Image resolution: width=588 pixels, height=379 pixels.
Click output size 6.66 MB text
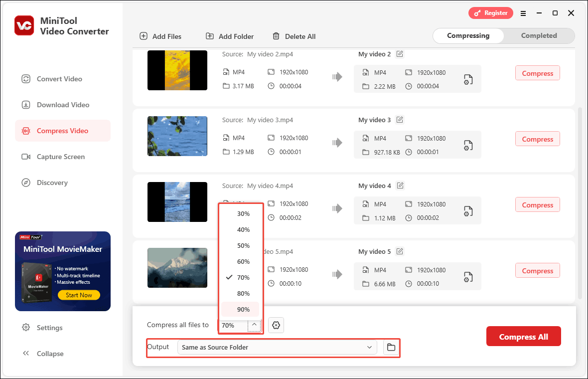coord(385,284)
